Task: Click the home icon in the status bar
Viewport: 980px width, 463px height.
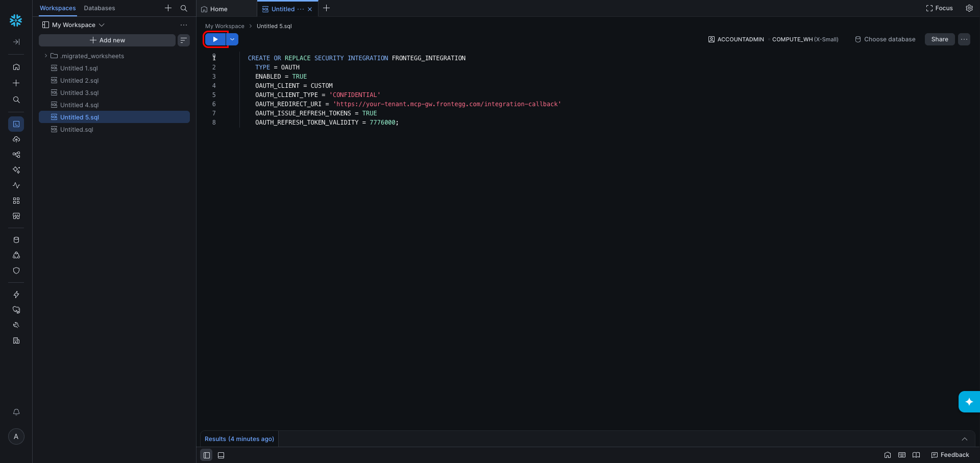Action: tap(888, 455)
